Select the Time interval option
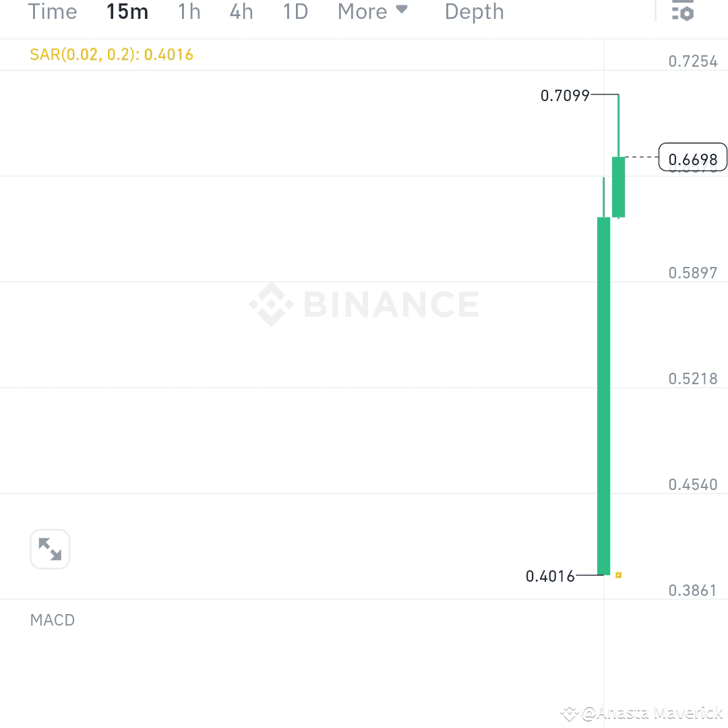The height and width of the screenshot is (728, 728). 53,11
